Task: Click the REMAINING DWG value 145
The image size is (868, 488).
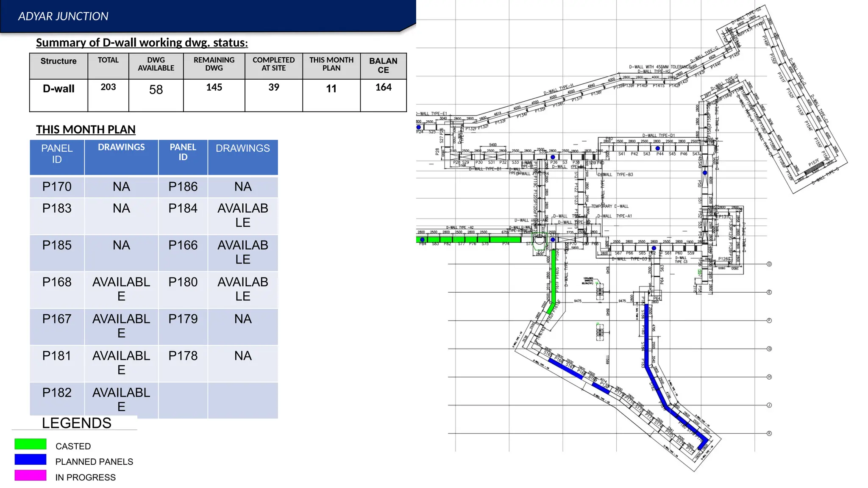Action: coord(214,87)
